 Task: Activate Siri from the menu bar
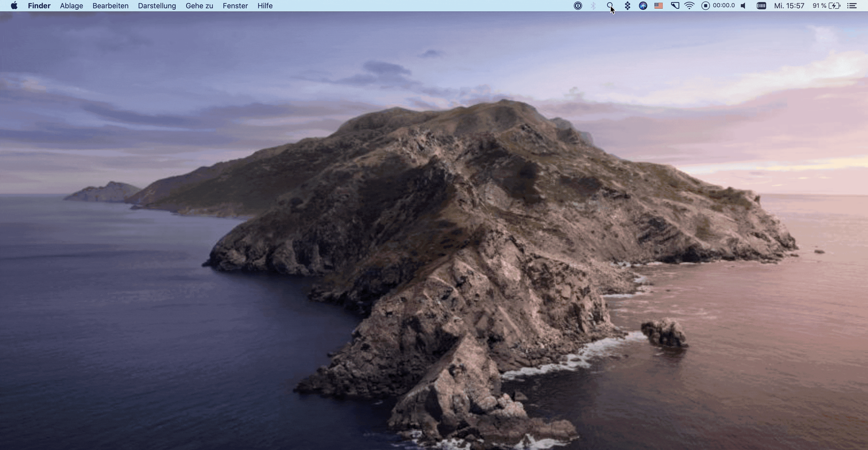coord(643,6)
